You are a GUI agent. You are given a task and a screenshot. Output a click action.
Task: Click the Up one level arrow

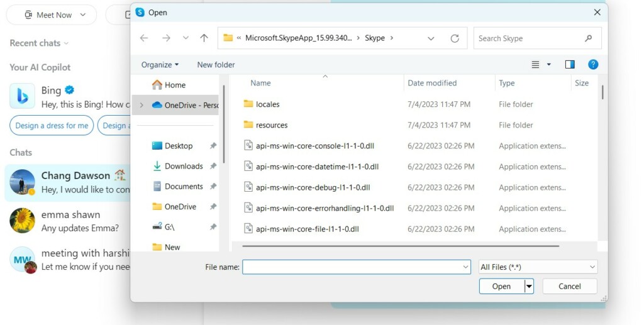tap(204, 38)
